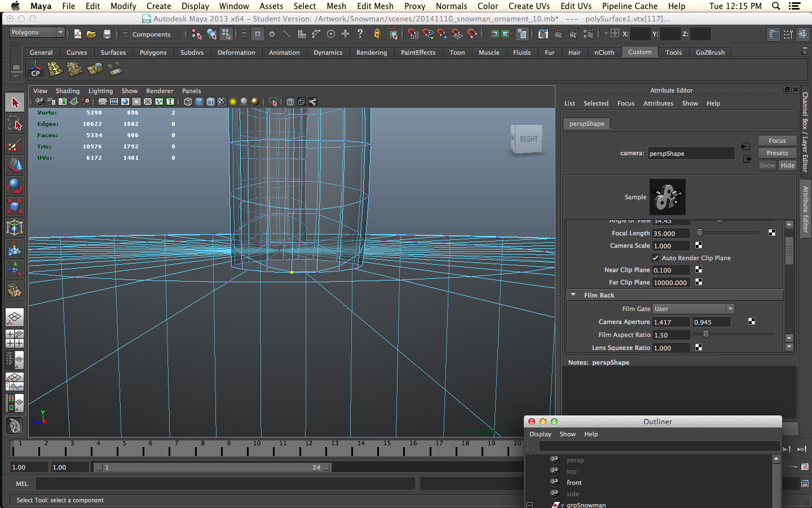
Task: Toggle lock selection padlock icon
Action: tap(377, 34)
